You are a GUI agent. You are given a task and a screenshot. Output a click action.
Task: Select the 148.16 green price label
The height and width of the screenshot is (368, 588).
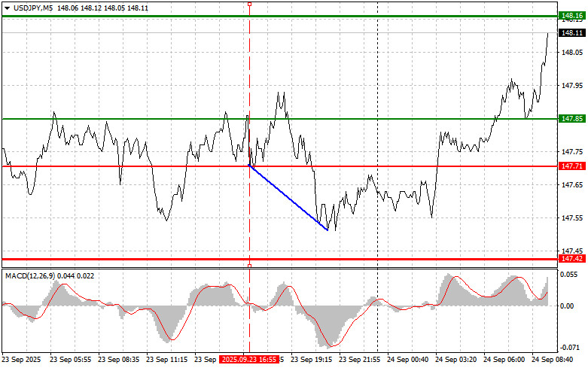click(x=572, y=15)
